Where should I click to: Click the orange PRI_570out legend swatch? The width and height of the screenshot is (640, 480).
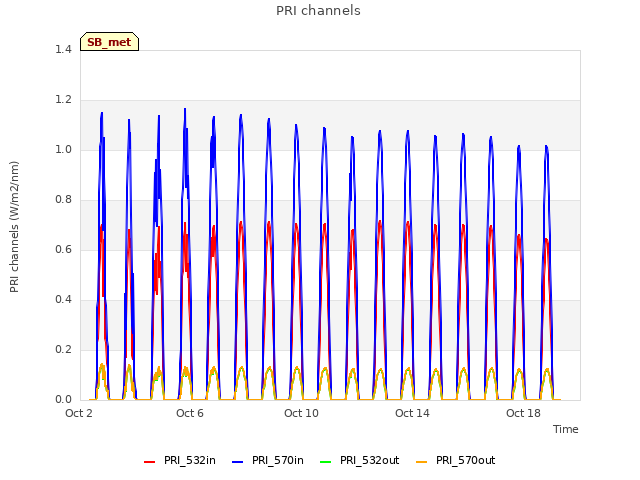click(422, 462)
